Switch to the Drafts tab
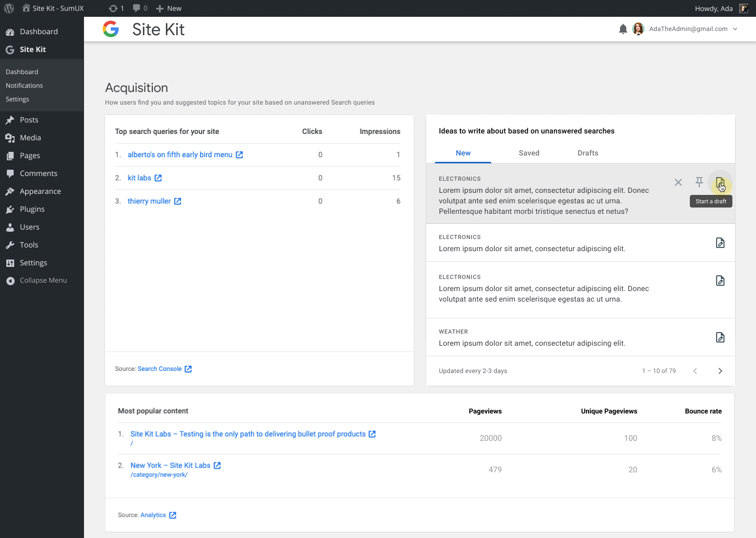The image size is (756, 538). pyautogui.click(x=588, y=153)
